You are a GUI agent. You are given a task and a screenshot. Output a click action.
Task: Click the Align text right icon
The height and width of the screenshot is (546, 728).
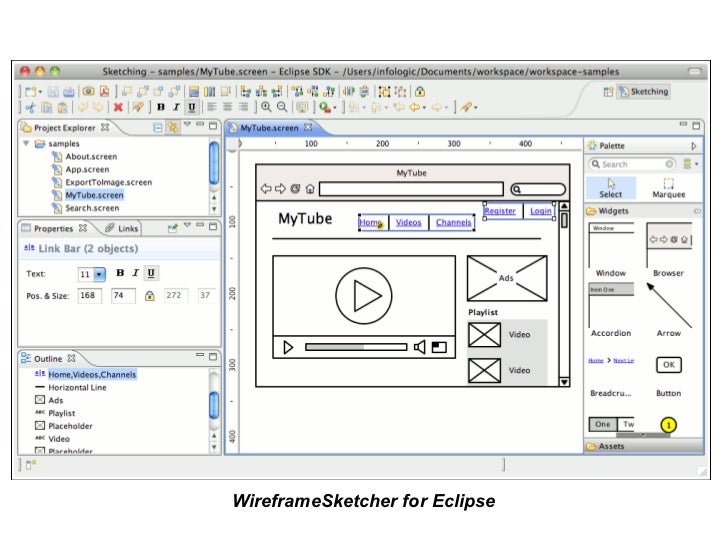[x=243, y=107]
